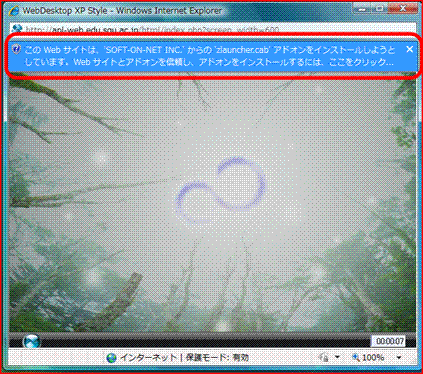This screenshot has width=423, height=374.
Task: Open the dropdown arrow beside the lock icon
Action: pos(337,357)
